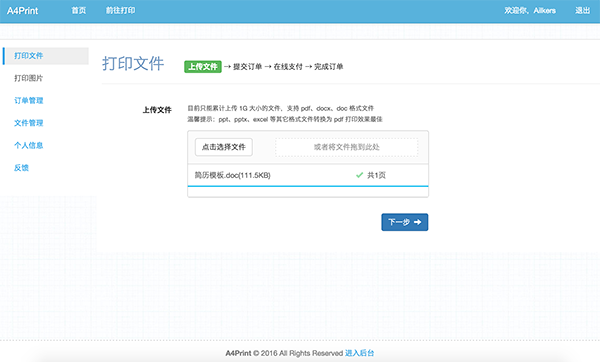Log out using the 退出 link
Viewport: 600px width, 362px height.
[583, 11]
